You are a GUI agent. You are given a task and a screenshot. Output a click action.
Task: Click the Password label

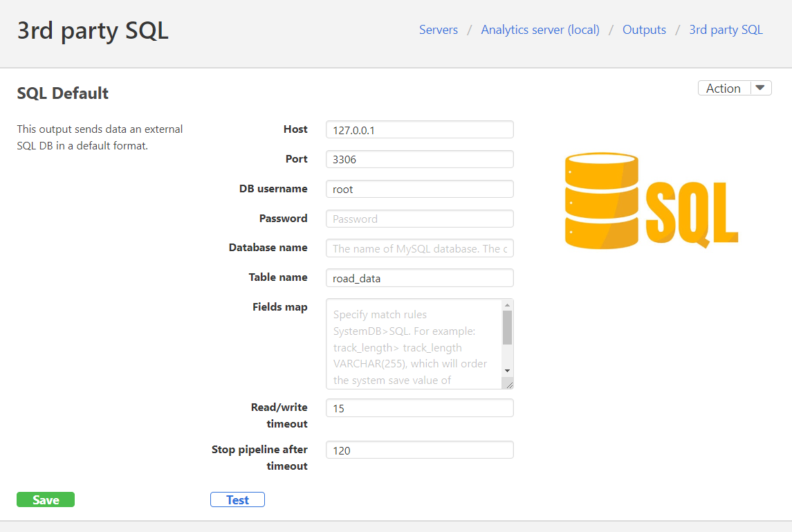pos(284,218)
